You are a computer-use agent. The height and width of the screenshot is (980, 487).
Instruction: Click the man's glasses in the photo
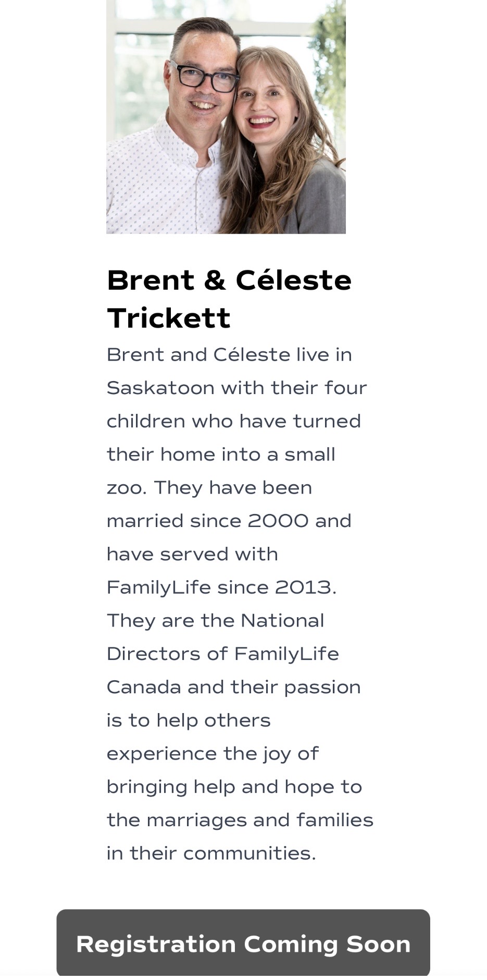pos(207,76)
